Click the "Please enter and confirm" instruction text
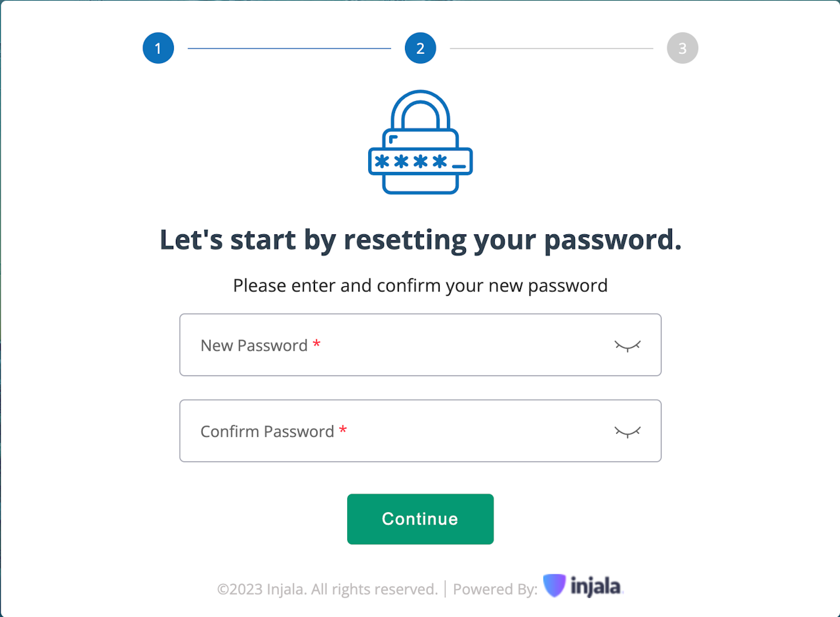Viewport: 840px width, 617px height. point(421,286)
